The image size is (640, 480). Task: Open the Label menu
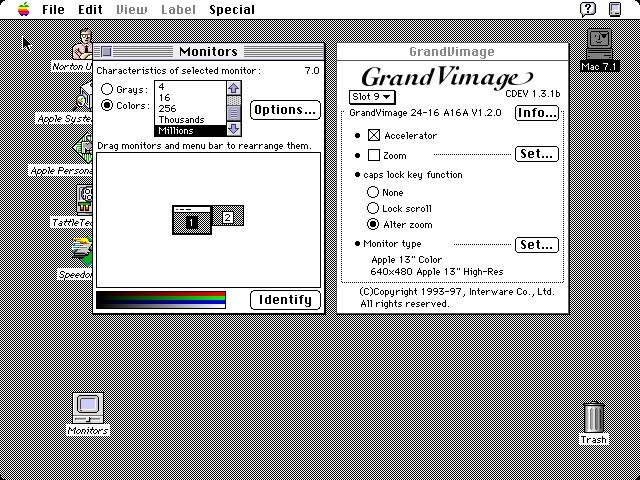[x=178, y=9]
